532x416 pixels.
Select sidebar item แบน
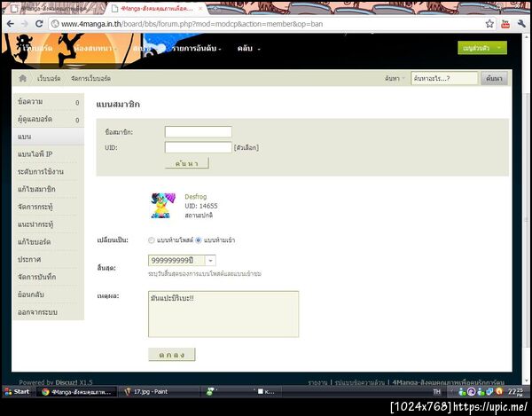pyautogui.click(x=48, y=137)
